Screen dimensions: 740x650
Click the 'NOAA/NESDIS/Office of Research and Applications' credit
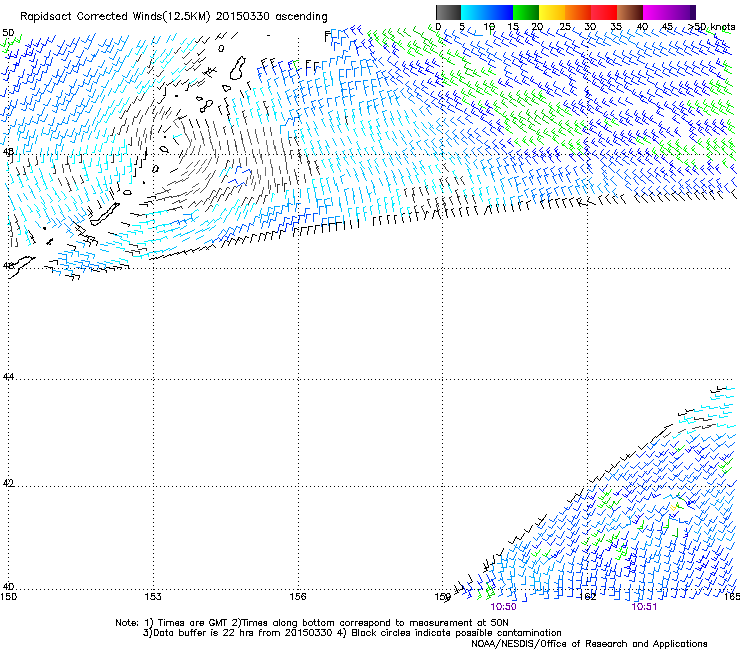589,644
